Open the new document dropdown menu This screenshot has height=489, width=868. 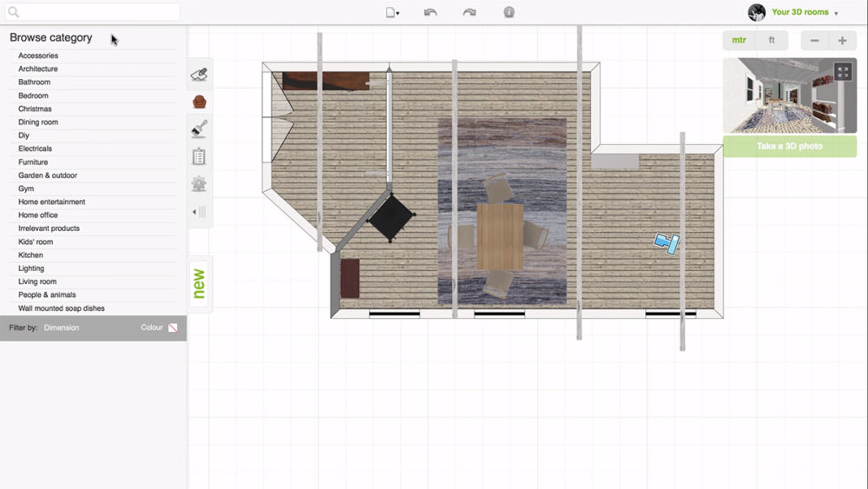click(x=392, y=12)
